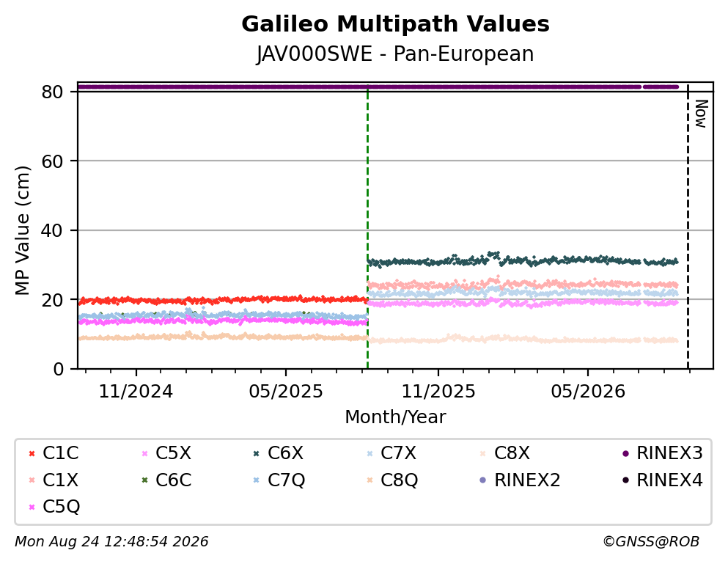The height and width of the screenshot is (564, 728).
Task: Click the C8X legend entry
Action: (504, 453)
